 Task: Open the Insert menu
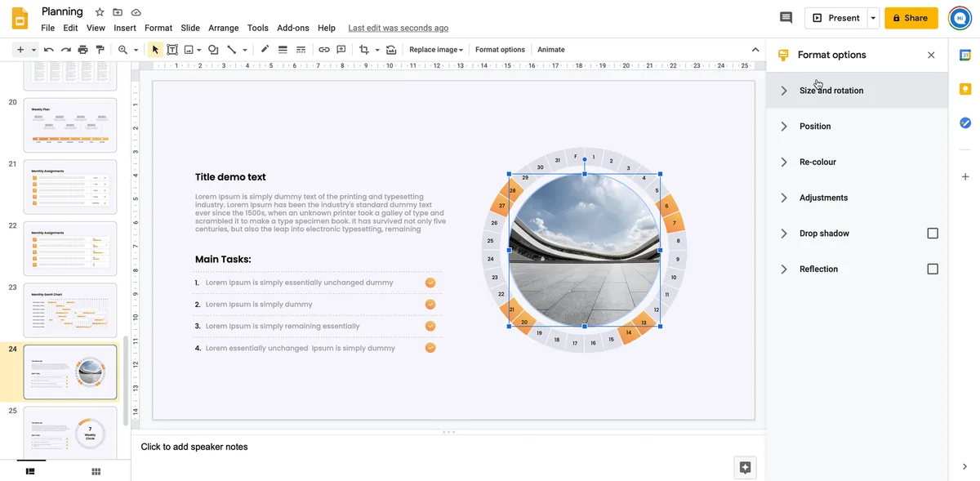pyautogui.click(x=125, y=28)
